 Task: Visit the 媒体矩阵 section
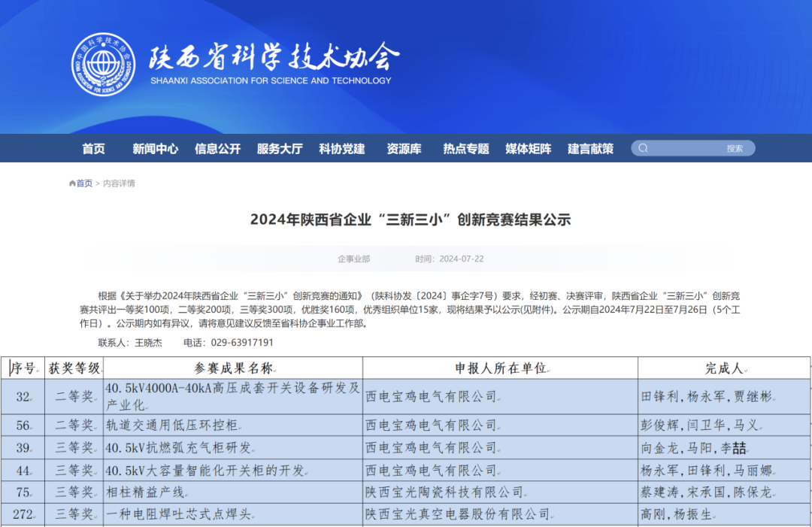[528, 149]
